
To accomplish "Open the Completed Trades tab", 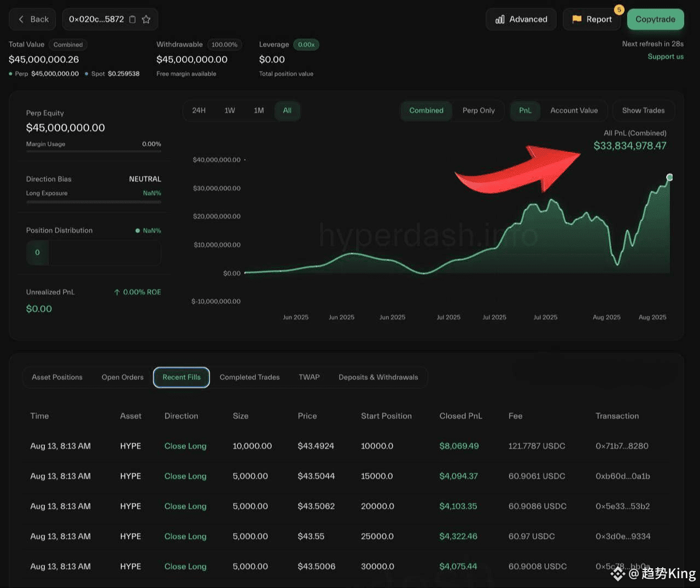I will pos(249,377).
